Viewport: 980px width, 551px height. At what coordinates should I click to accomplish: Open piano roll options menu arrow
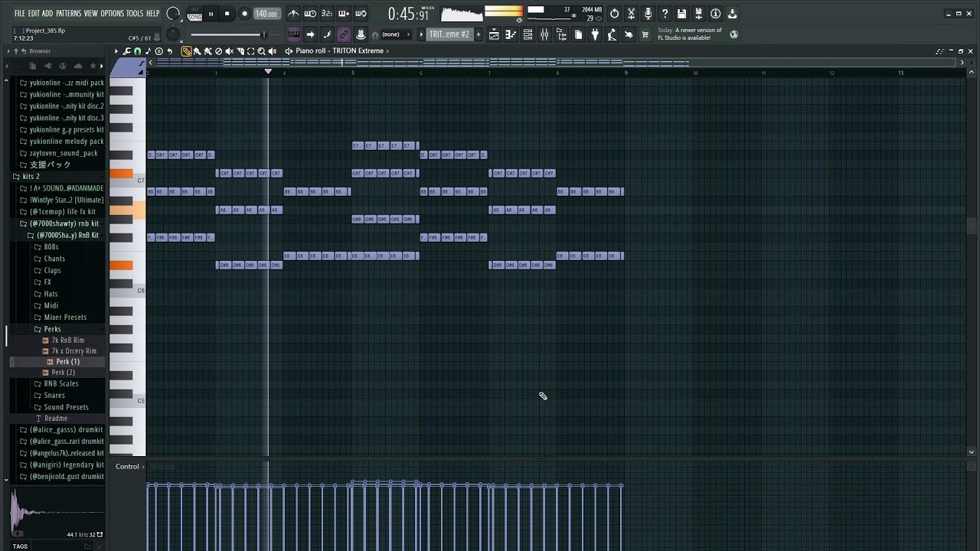(x=116, y=51)
